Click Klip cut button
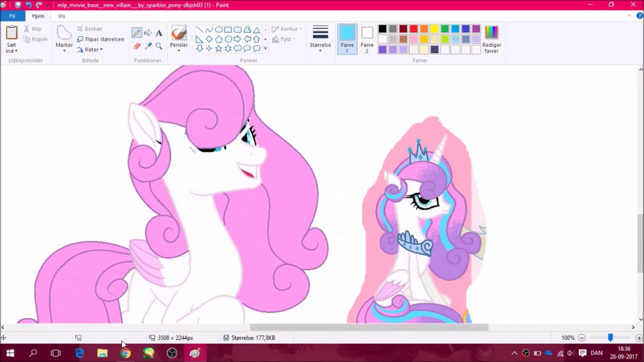644x362 pixels. 33,29
